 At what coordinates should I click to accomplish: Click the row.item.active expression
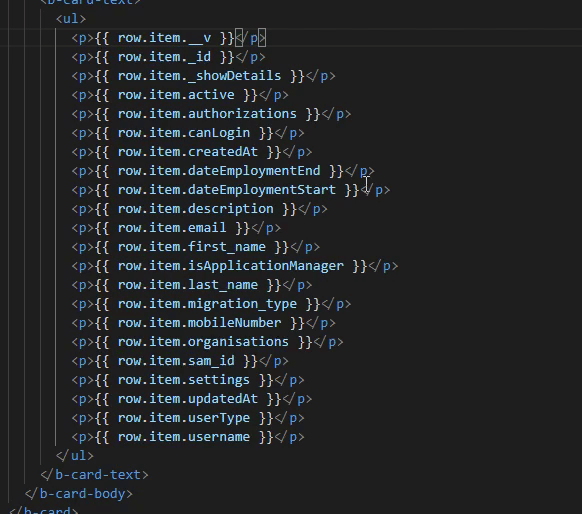click(176, 95)
